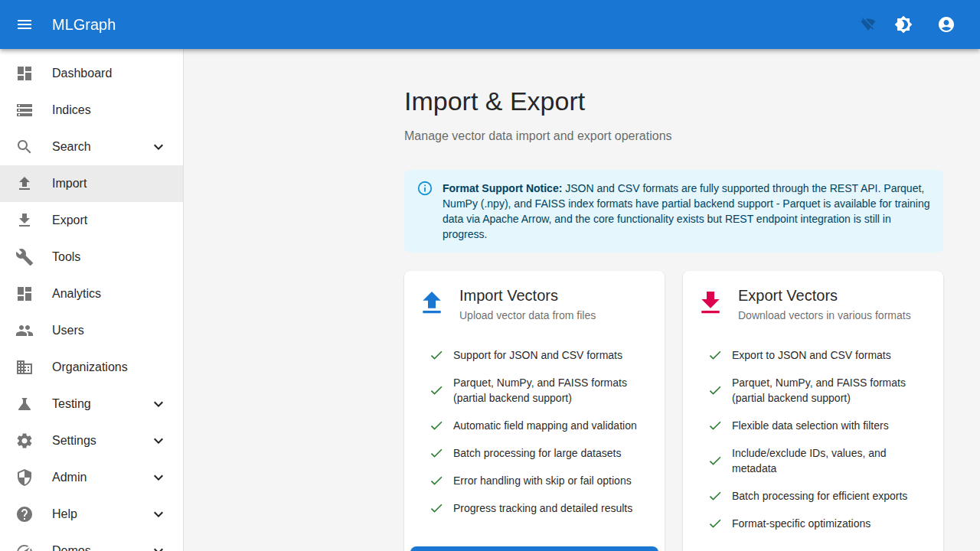Select the Users people icon
Screen dimensions: 980x551
[24, 330]
